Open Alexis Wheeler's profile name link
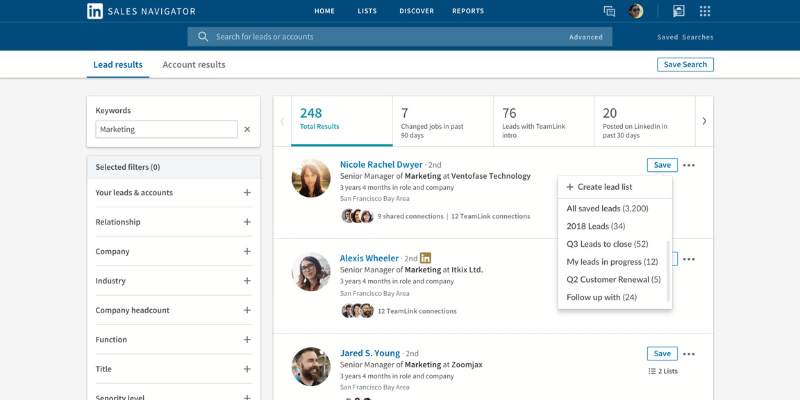Image resolution: width=800 pixels, height=400 pixels. pyautogui.click(x=370, y=258)
